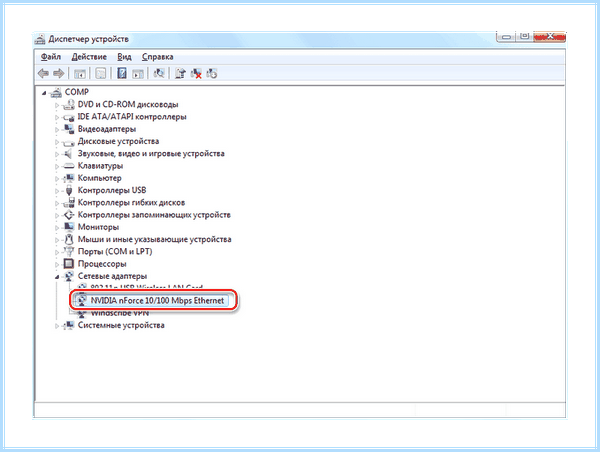Toggle the show/hide console tree toolbar icon
Screen dimensions: 600x452
coord(80,73)
